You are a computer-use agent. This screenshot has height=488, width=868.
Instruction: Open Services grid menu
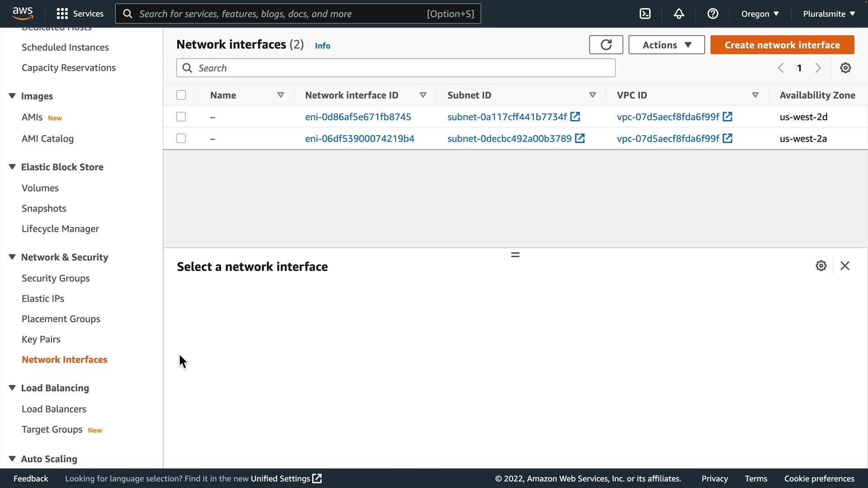click(x=62, y=14)
